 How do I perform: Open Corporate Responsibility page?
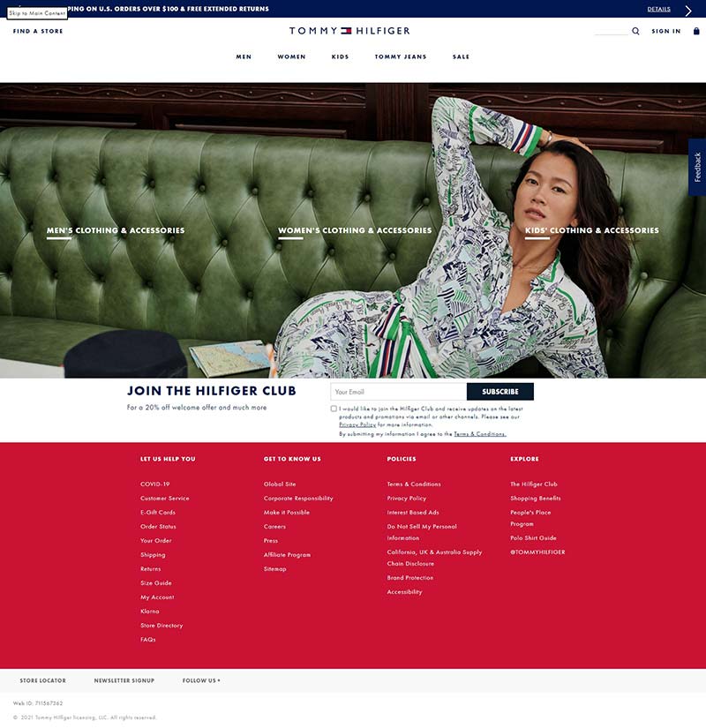pos(298,499)
